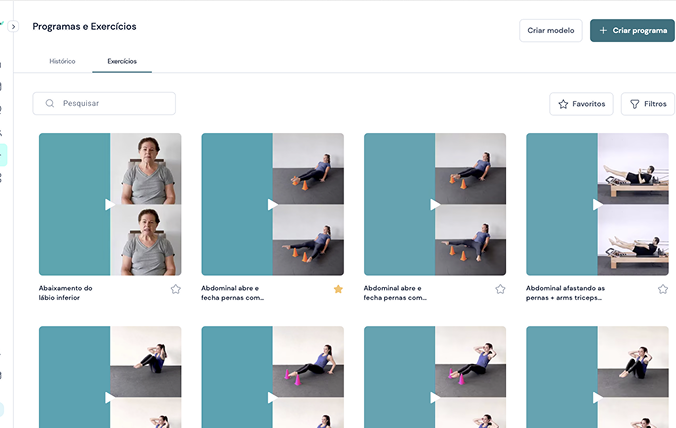
Task: Click the search magnifier icon
Action: pos(50,103)
